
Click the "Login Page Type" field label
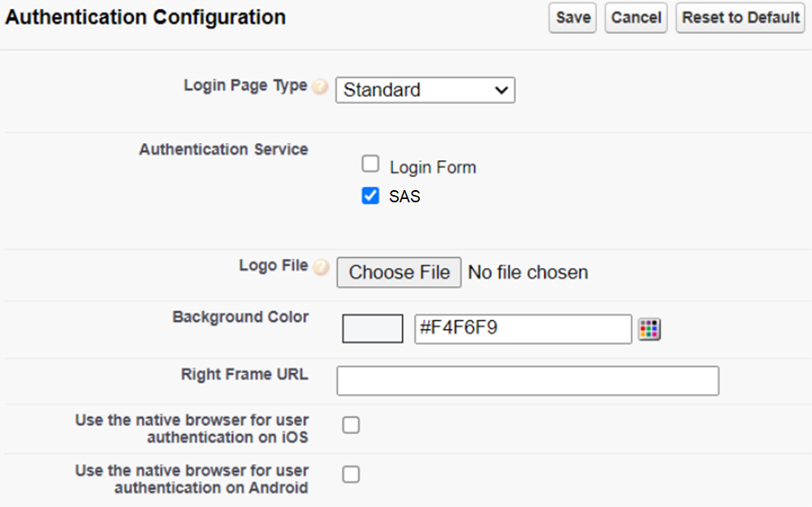pos(245,86)
